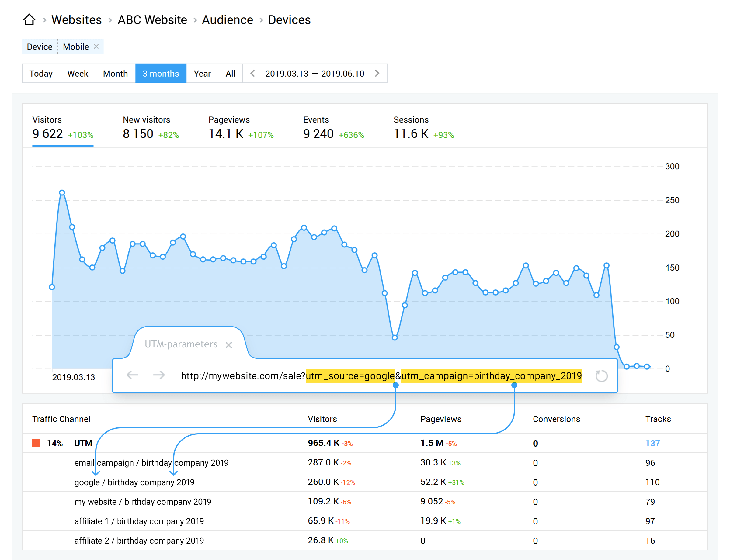Select the '3 months' time period tab
This screenshot has height=560, width=730.
[x=161, y=73]
